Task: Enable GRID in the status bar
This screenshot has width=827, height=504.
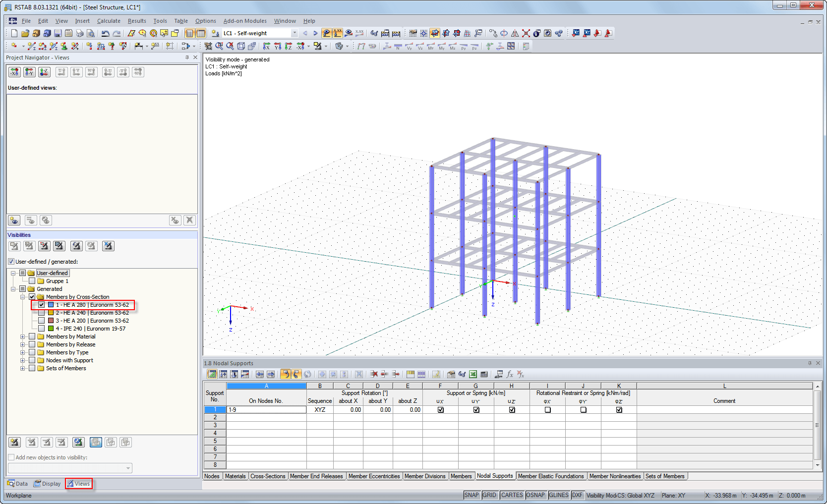Action: point(489,495)
